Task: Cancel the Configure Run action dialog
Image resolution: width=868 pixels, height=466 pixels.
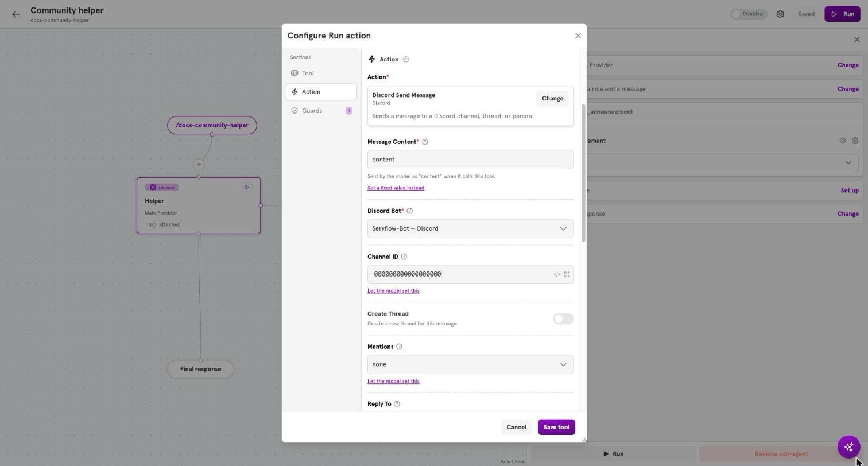Action: point(516,427)
